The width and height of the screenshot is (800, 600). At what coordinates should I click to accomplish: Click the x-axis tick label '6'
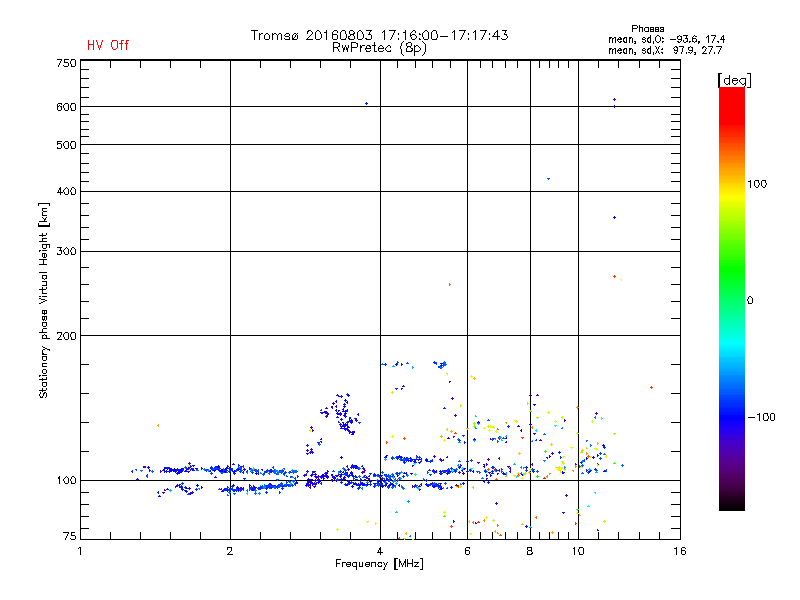[x=467, y=551]
